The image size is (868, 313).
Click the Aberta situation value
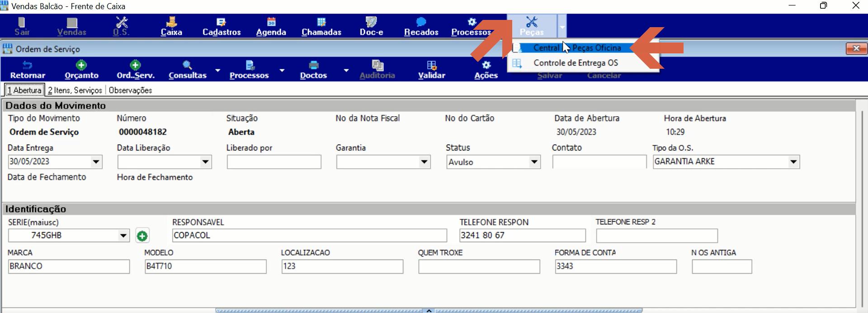[x=241, y=132]
